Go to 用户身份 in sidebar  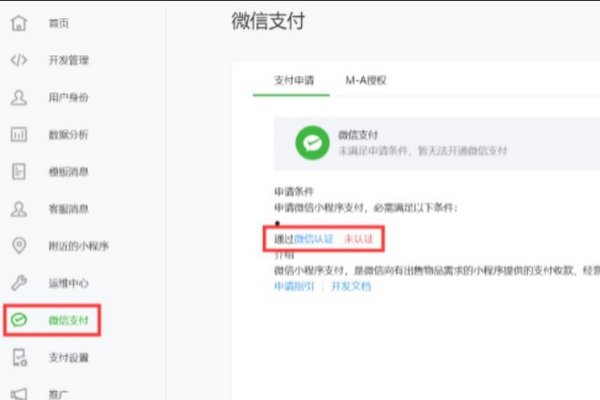pos(68,97)
